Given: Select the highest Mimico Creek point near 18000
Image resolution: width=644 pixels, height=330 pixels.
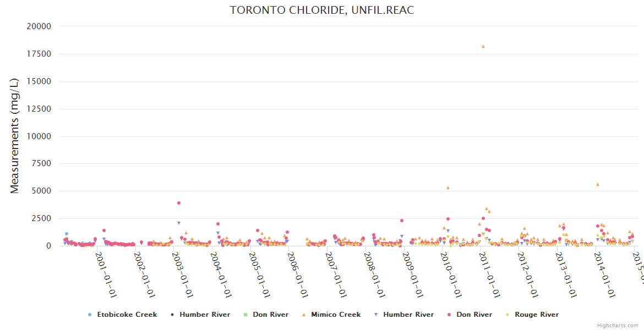Looking at the screenshot, I should click(483, 46).
